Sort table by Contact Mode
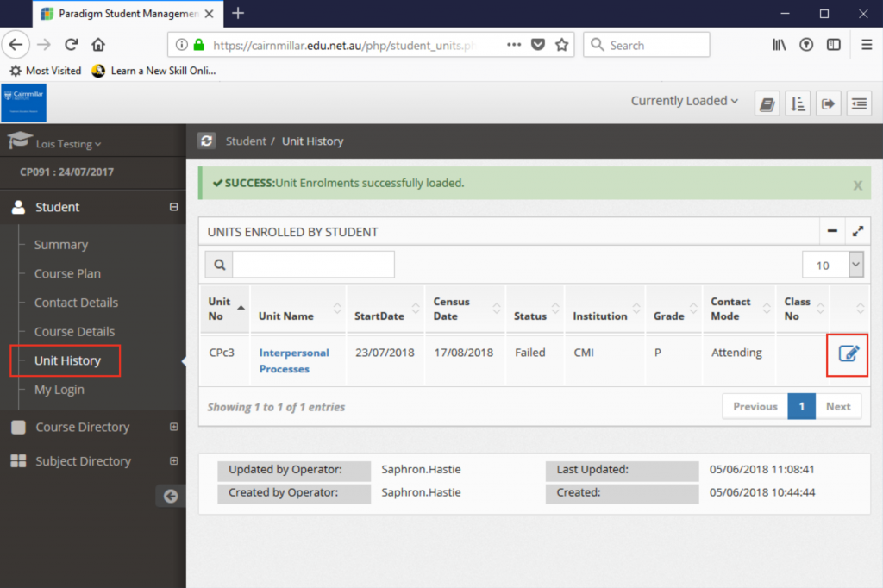 point(739,309)
